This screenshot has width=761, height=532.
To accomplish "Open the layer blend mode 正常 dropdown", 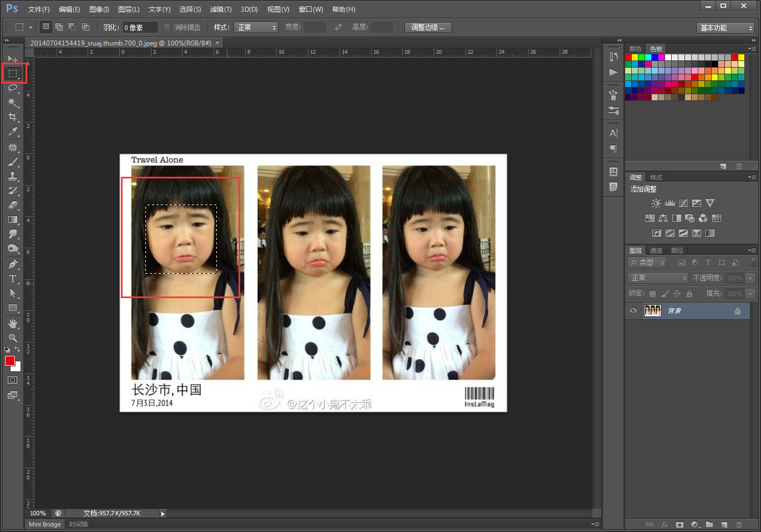I will pos(658,278).
